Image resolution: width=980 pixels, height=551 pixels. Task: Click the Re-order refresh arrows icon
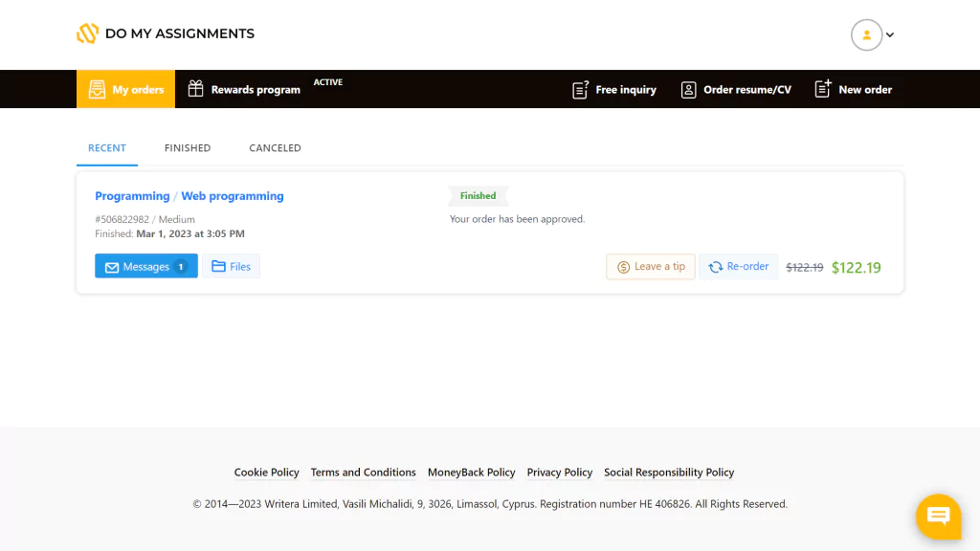point(716,268)
